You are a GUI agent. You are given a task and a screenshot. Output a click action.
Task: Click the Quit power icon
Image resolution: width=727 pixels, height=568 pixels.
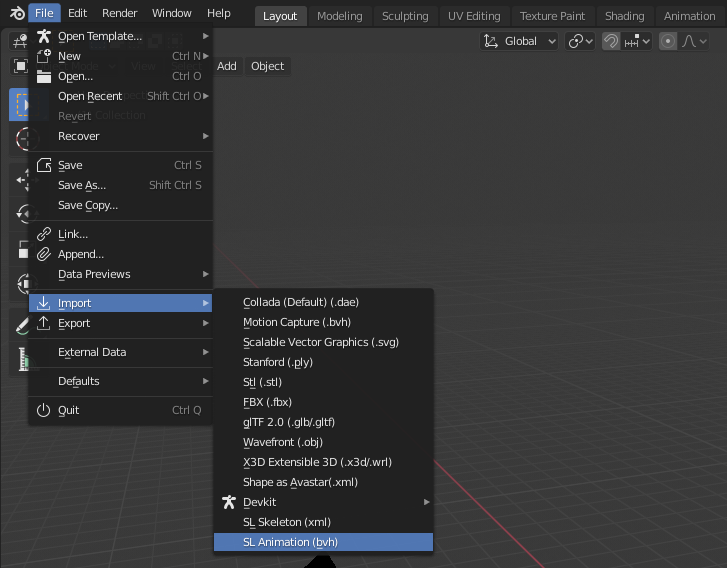click(44, 410)
